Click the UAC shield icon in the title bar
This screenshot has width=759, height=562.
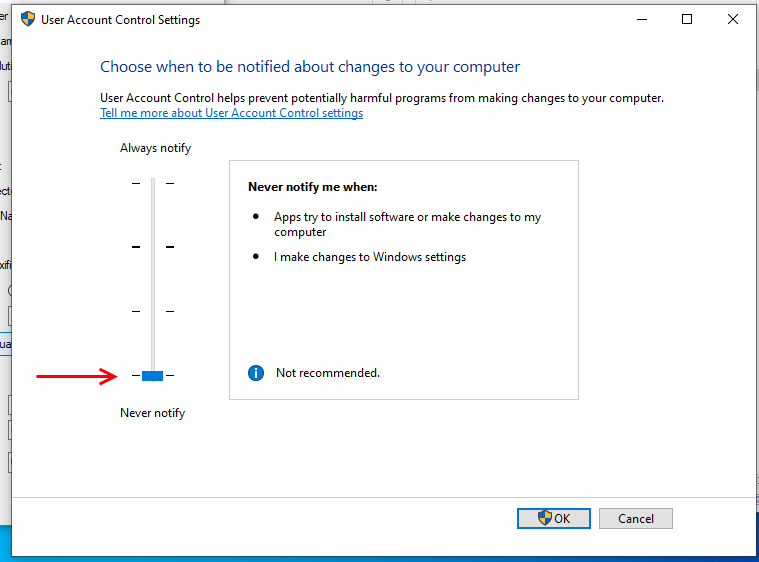[x=28, y=19]
